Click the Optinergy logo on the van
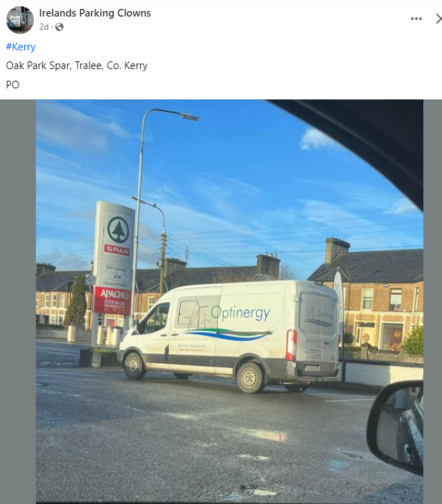The height and width of the screenshot is (504, 442). pos(240,313)
